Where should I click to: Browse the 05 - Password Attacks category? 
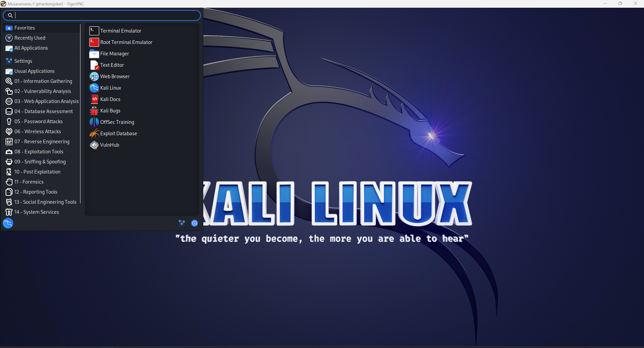[x=39, y=121]
